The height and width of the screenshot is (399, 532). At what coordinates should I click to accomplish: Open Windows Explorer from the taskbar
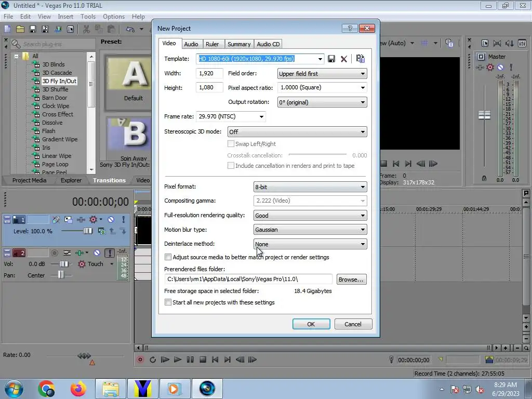(111, 389)
